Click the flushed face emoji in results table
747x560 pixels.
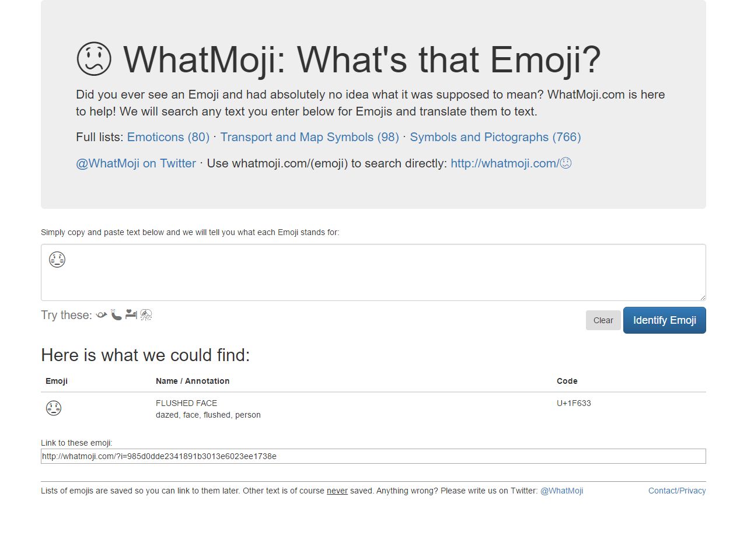[54, 408]
